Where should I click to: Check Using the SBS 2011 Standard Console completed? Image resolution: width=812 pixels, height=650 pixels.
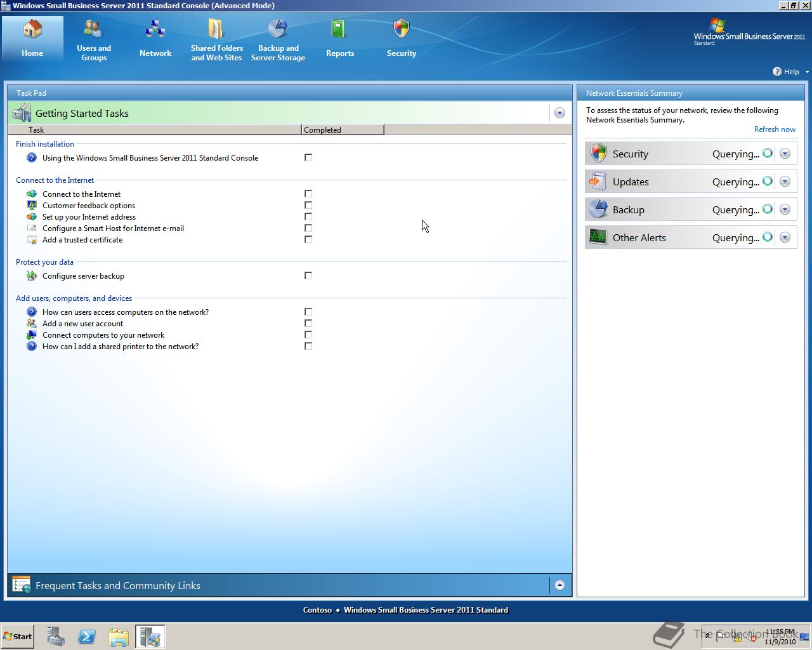click(x=308, y=157)
